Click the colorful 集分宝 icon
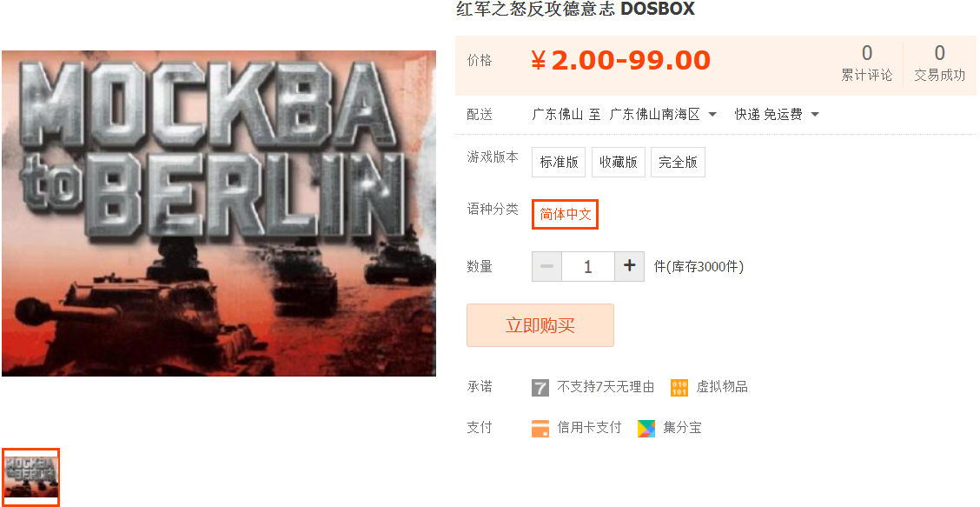980x507 pixels. 646,428
